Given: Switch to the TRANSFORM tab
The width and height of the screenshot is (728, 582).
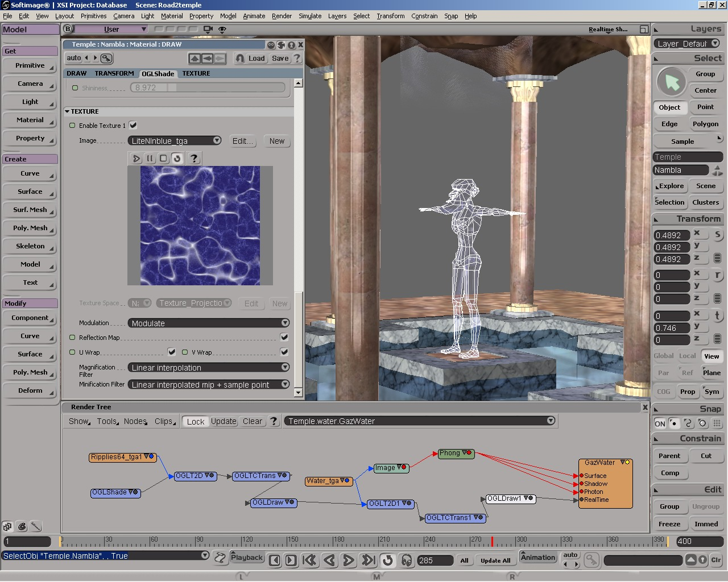Looking at the screenshot, I should 114,73.
